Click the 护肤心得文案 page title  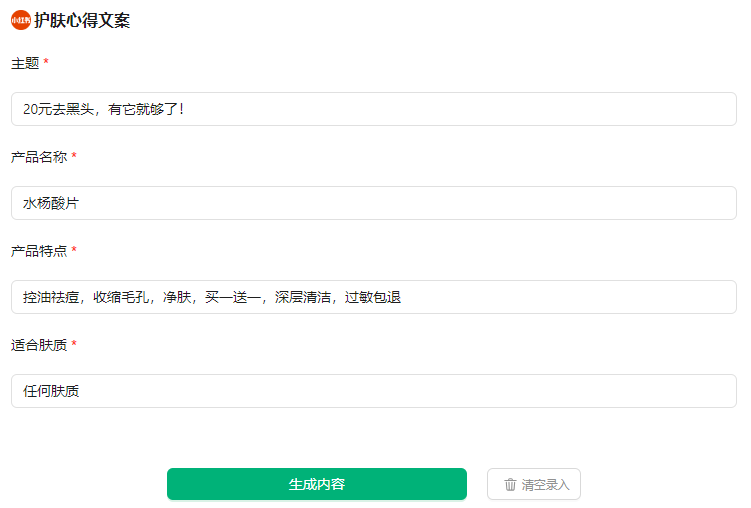click(x=82, y=20)
